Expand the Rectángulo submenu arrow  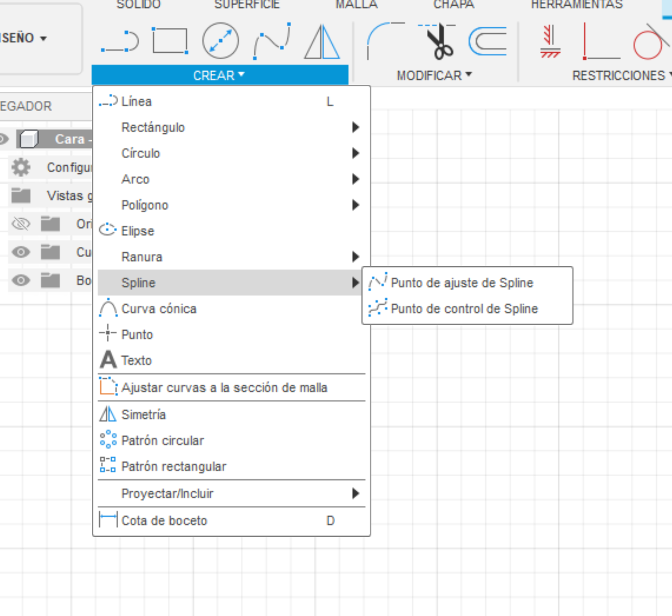click(x=355, y=127)
